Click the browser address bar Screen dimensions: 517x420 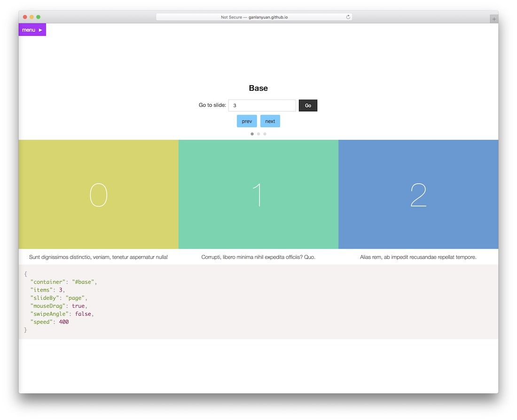(x=254, y=17)
